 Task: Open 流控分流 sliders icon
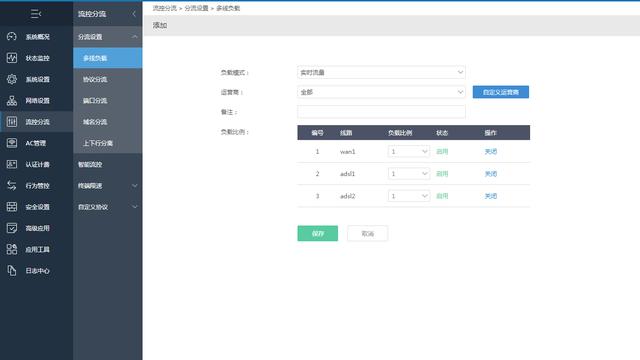pos(12,122)
